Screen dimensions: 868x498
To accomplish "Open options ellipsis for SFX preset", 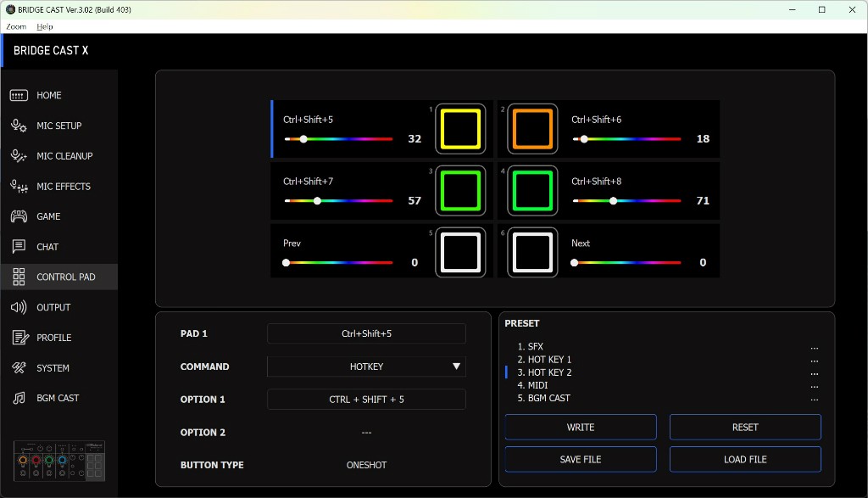I will tap(814, 347).
